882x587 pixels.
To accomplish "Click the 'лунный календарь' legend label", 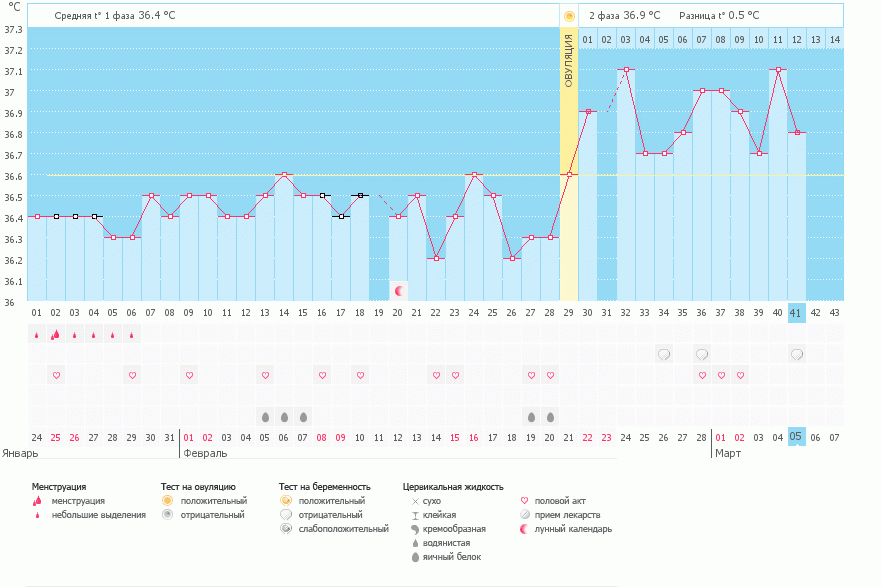I will 572,528.
